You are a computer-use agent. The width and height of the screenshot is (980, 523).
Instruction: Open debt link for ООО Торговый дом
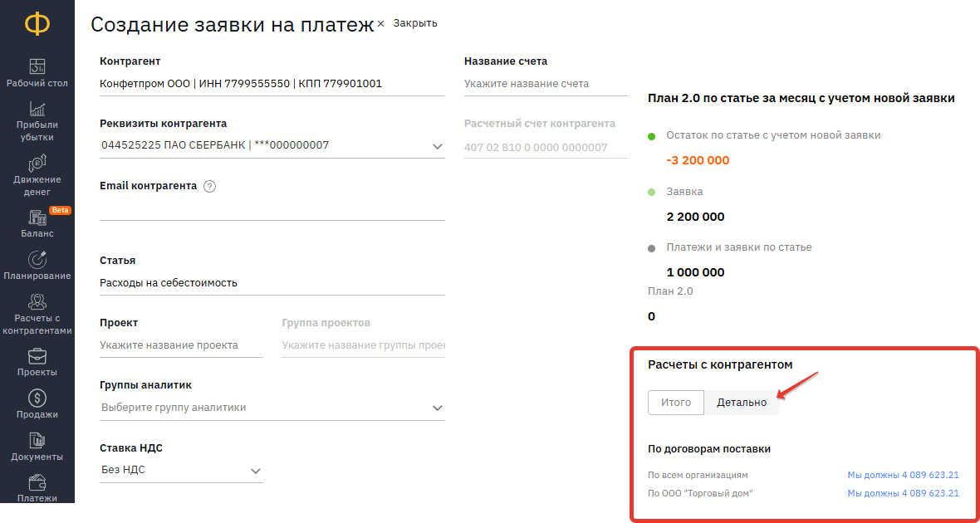click(903, 493)
